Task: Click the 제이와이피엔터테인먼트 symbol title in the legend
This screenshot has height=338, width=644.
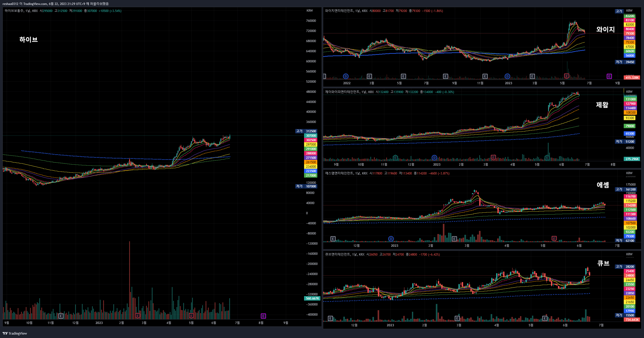Action: pos(342,92)
